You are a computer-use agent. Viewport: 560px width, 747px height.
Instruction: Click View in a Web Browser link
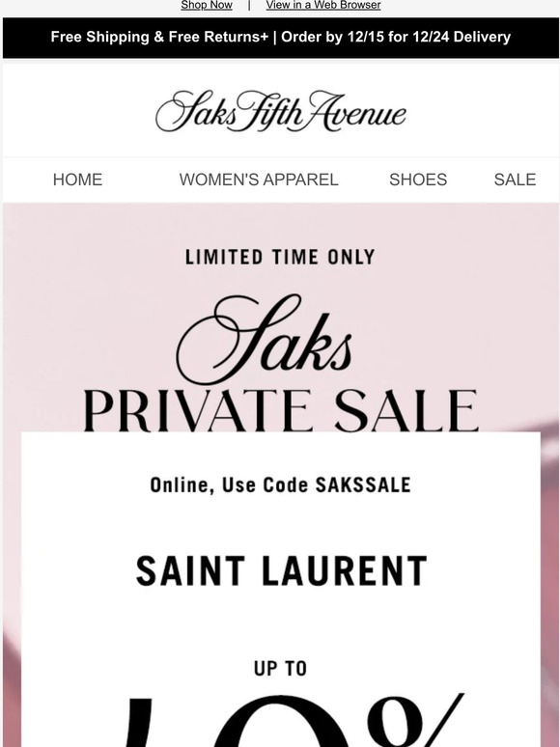[323, 5]
